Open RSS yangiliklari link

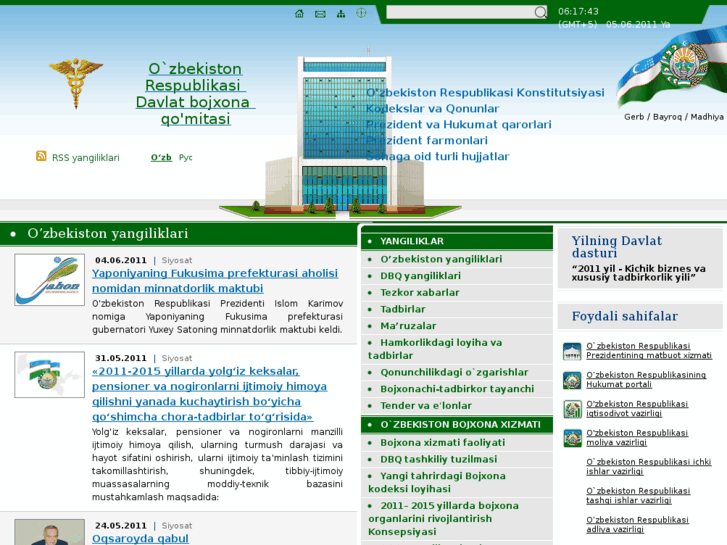[x=85, y=158]
